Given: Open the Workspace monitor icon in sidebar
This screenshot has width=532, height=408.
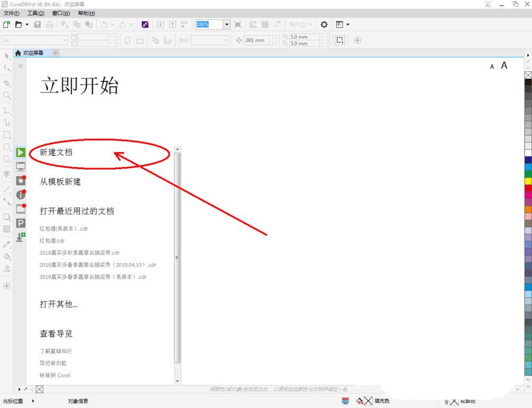Looking at the screenshot, I should click(x=21, y=166).
